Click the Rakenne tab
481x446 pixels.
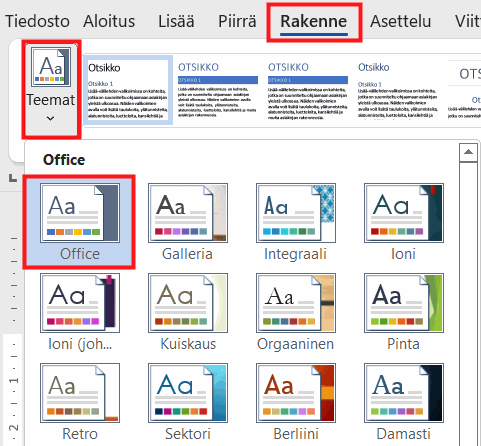point(314,22)
